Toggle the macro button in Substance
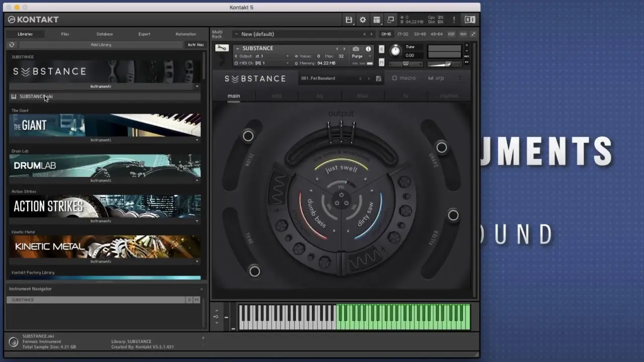The height and width of the screenshot is (362, 644). pyautogui.click(x=404, y=78)
